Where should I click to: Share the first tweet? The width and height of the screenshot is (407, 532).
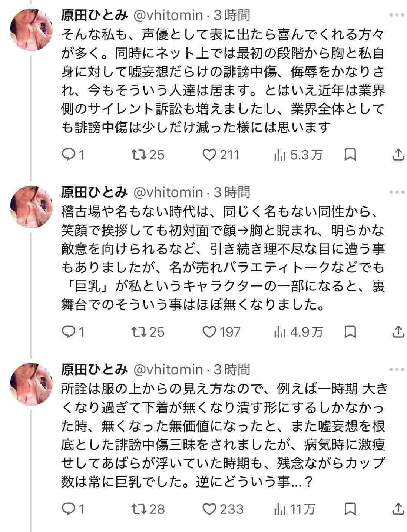398,155
